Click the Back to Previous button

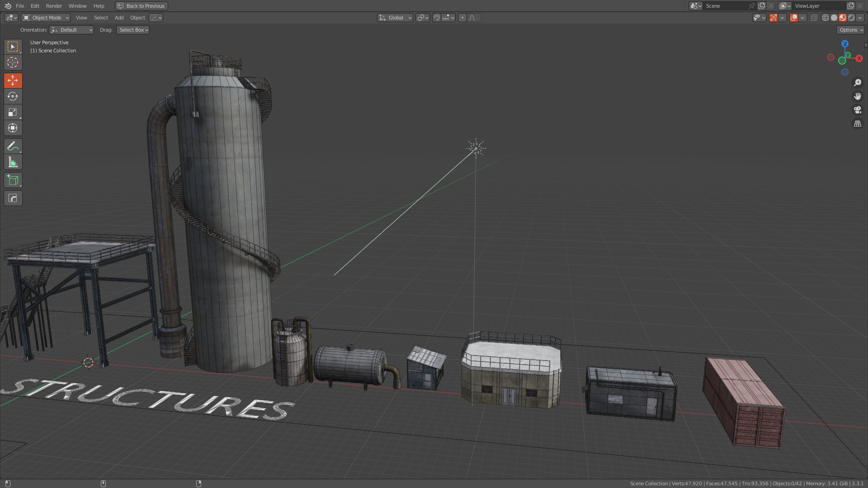[x=141, y=6]
